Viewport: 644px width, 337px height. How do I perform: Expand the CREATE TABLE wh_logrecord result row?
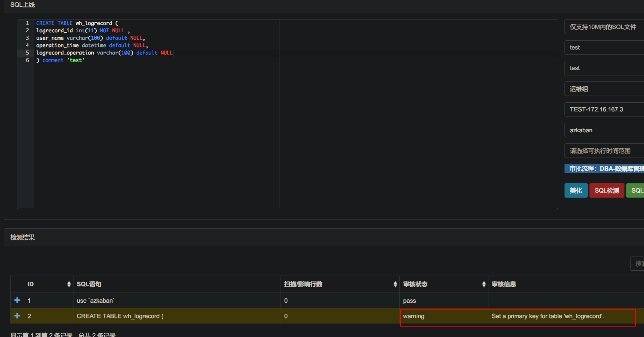(x=17, y=316)
